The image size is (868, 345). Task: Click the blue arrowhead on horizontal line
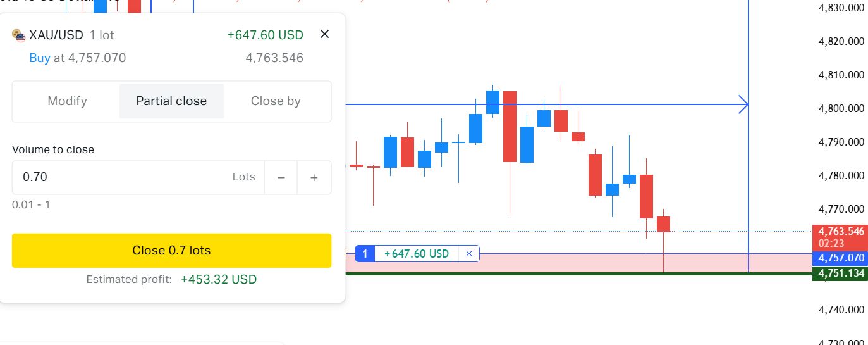coord(743,104)
